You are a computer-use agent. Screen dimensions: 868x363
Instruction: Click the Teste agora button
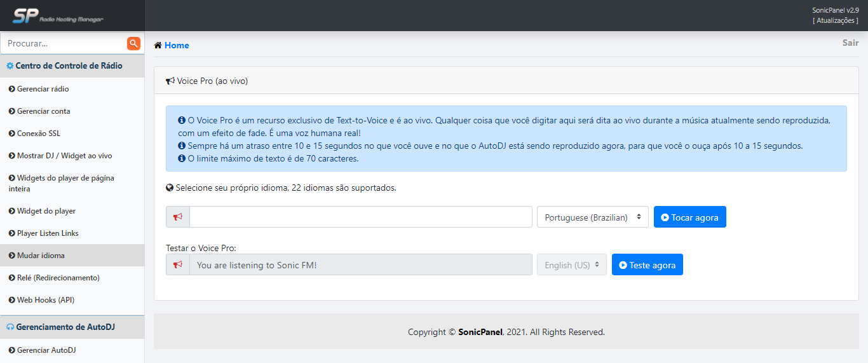648,265
